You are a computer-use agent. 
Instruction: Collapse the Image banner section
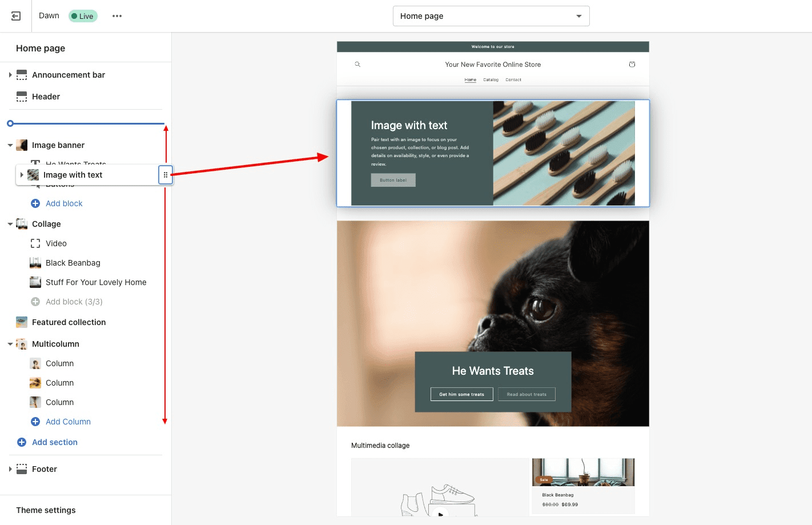[10, 145]
